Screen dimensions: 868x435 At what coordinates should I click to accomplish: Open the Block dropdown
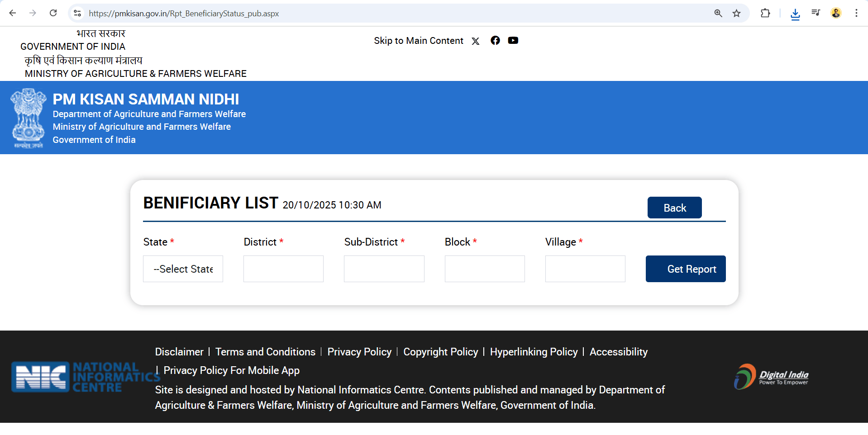pyautogui.click(x=485, y=269)
